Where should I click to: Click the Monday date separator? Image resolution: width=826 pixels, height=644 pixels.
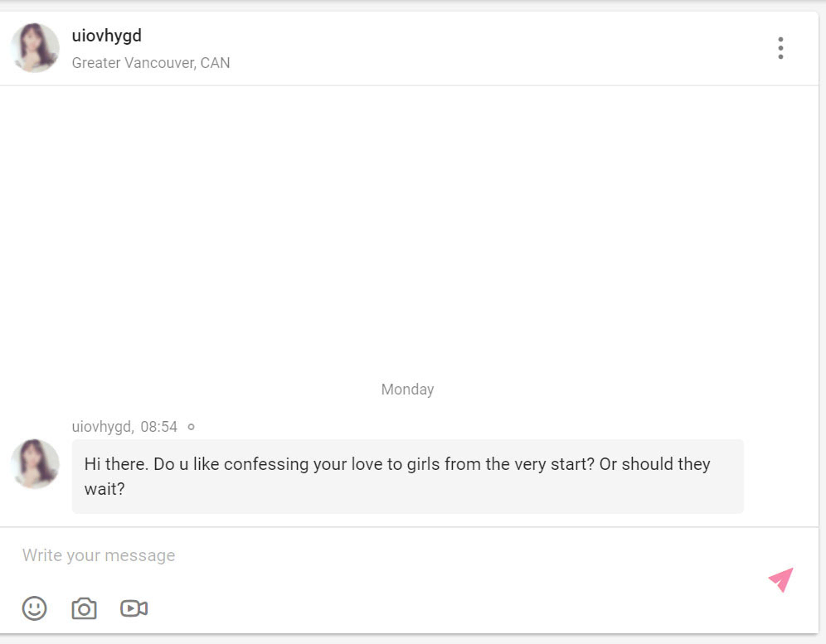(407, 390)
